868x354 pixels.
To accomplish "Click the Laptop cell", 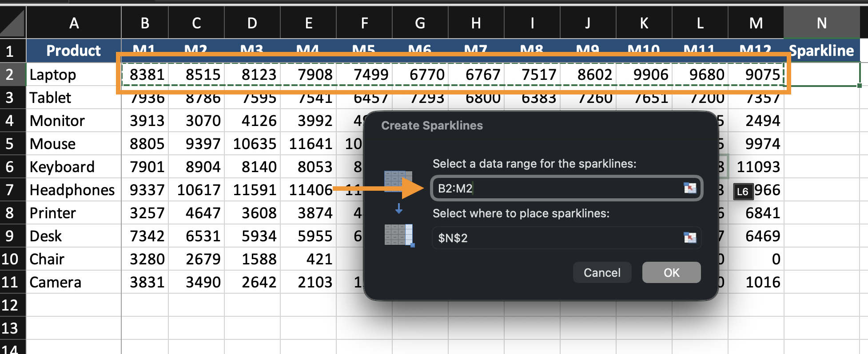I will click(74, 75).
